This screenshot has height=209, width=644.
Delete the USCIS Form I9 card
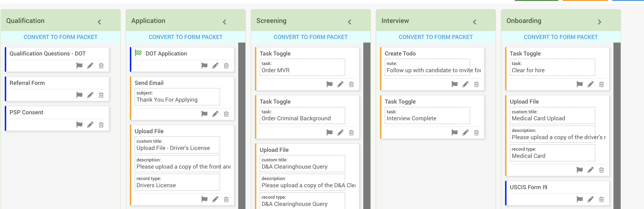pyautogui.click(x=602, y=199)
